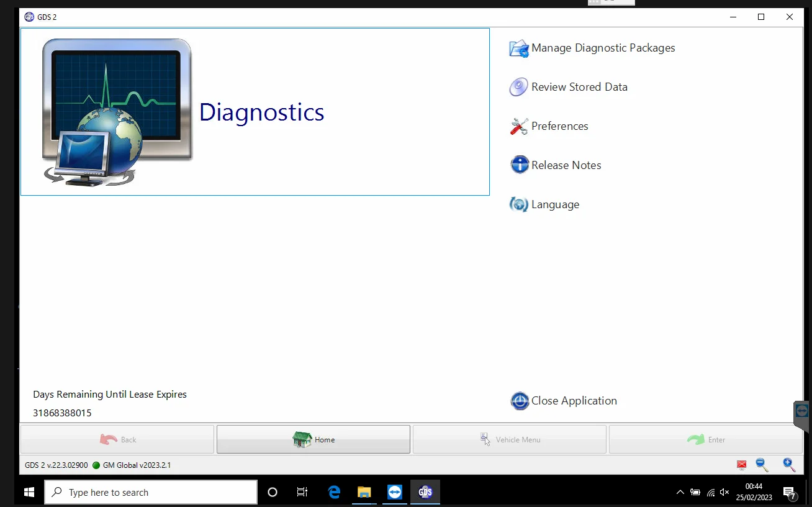Click the Enter button
Viewport: 812px width, 507px height.
coord(705,439)
